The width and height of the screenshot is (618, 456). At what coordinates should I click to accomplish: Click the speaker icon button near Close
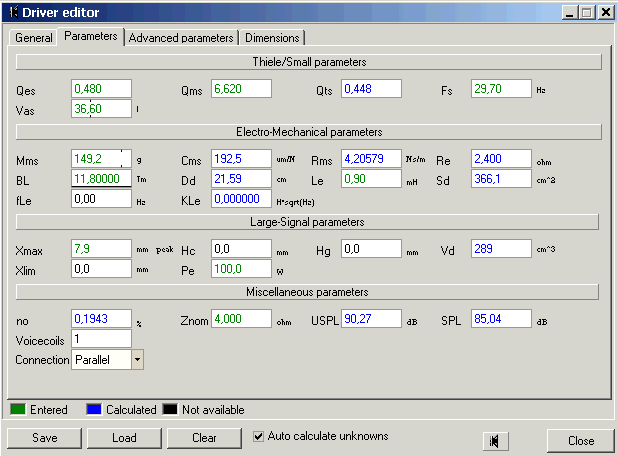495,440
